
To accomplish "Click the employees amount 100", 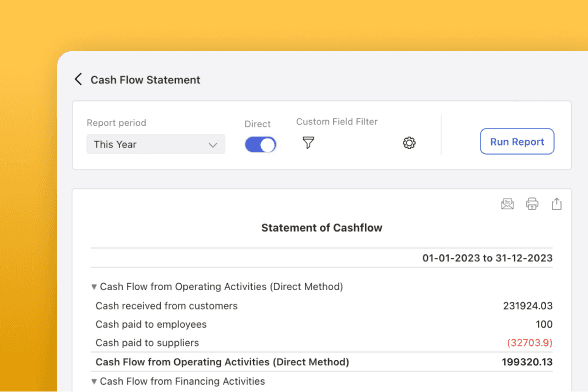I will click(x=544, y=324).
